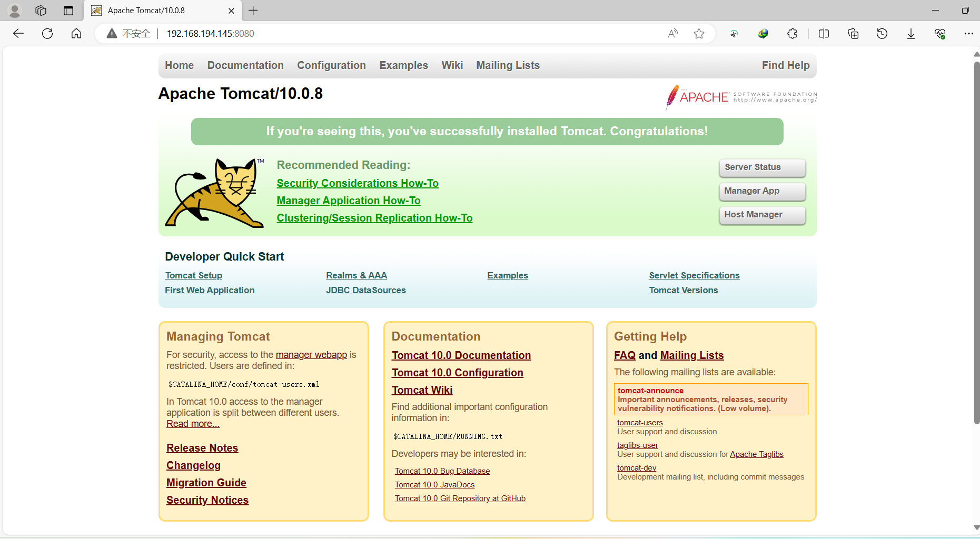
Task: Click the browser profile avatar
Action: click(15, 11)
